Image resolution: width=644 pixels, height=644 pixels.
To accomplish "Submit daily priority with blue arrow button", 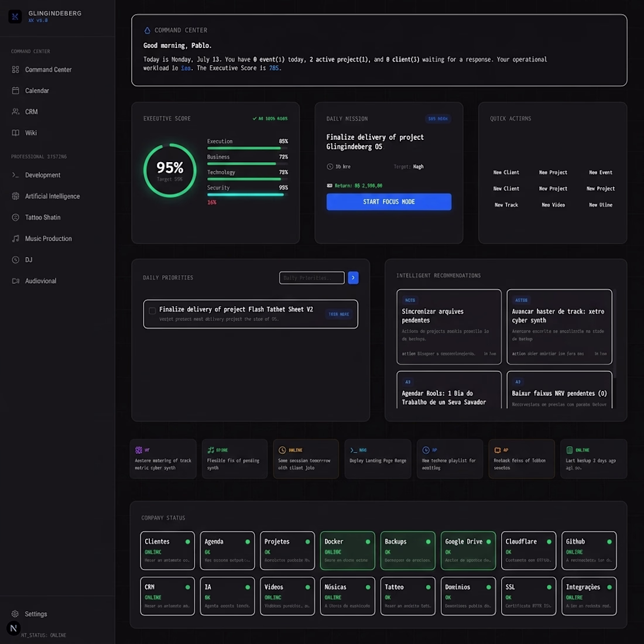I will pyautogui.click(x=353, y=278).
